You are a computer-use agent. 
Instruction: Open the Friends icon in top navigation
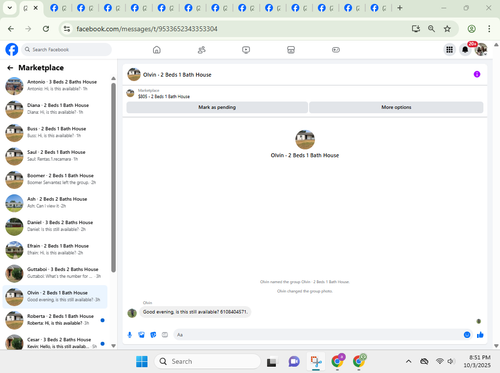coord(202,50)
